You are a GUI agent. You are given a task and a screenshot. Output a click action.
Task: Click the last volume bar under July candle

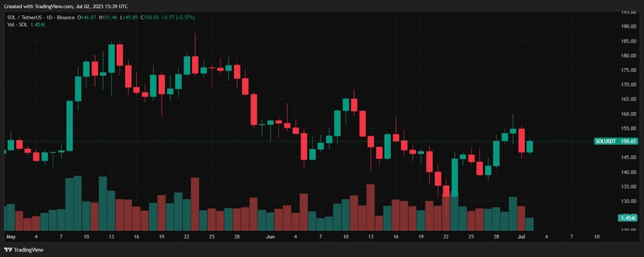pyautogui.click(x=529, y=224)
